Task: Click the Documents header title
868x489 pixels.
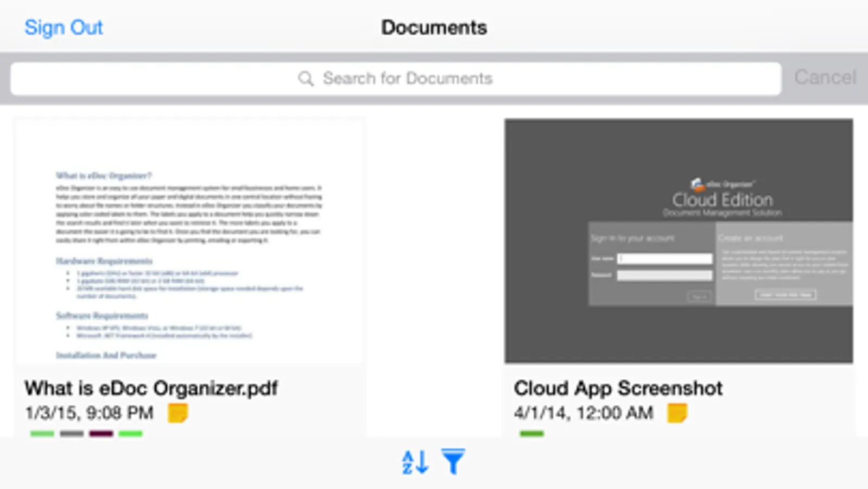Action: (434, 27)
